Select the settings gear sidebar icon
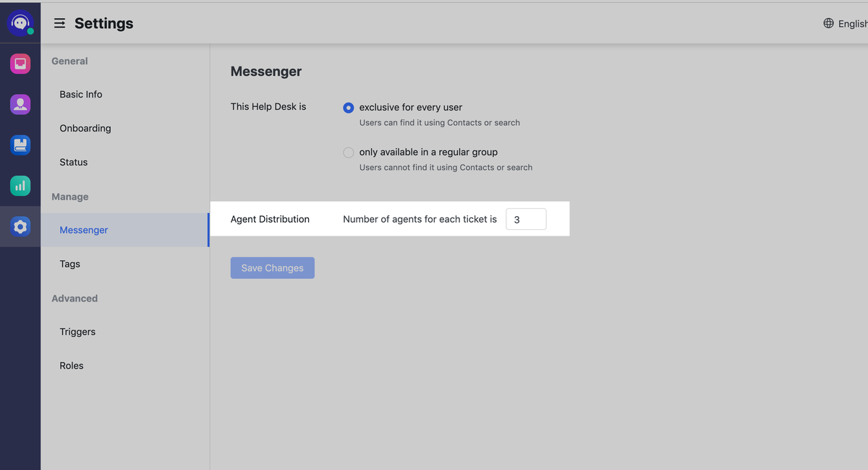Image resolution: width=868 pixels, height=470 pixels. (20, 226)
